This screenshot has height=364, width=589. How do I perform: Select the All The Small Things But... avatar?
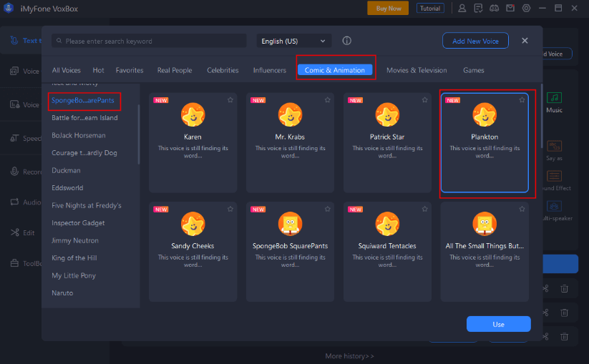tap(485, 224)
